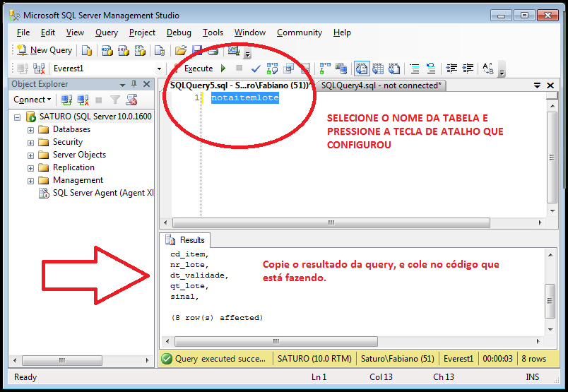
Task: Click selected text notaitemlote in editor
Action: pos(245,97)
